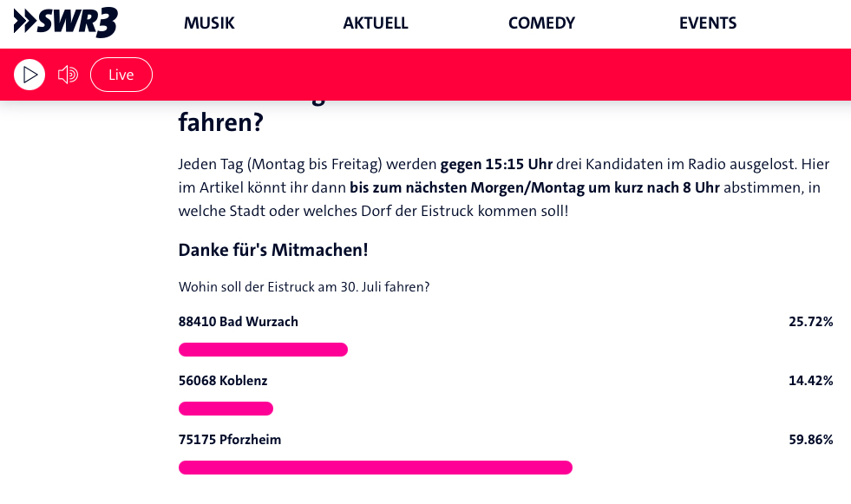Select the 75175 Pforzheim label
The width and height of the screenshot is (851, 504).
tap(230, 440)
